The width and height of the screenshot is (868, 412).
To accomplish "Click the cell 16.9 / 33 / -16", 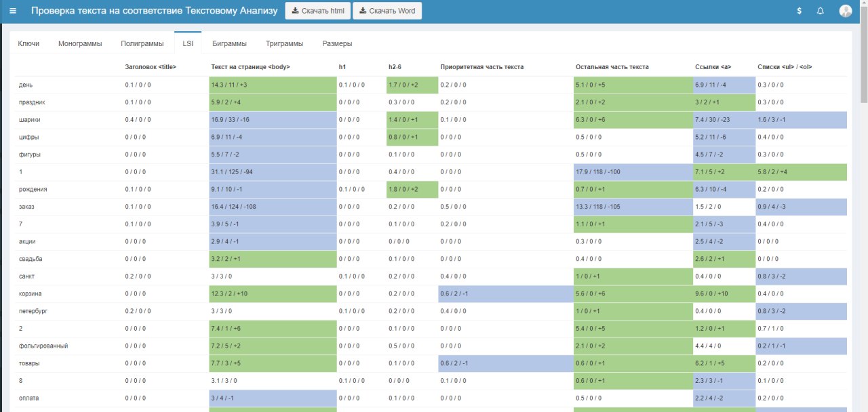I will tap(273, 119).
